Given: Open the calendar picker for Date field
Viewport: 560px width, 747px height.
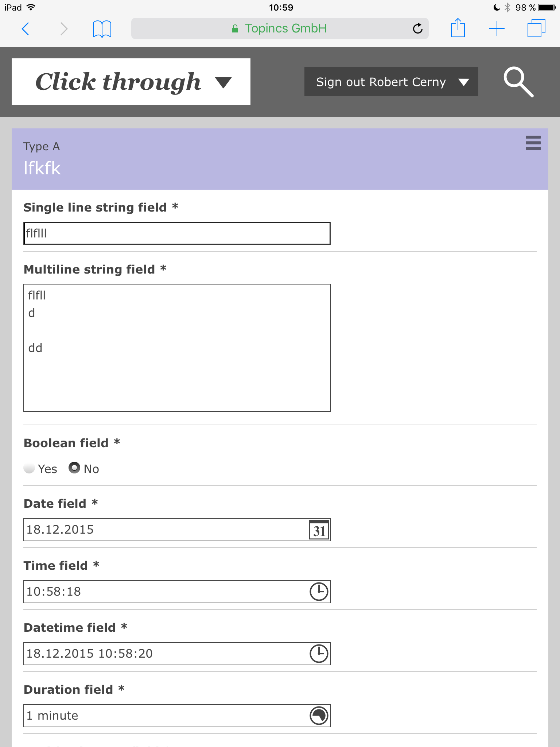Looking at the screenshot, I should click(x=319, y=530).
